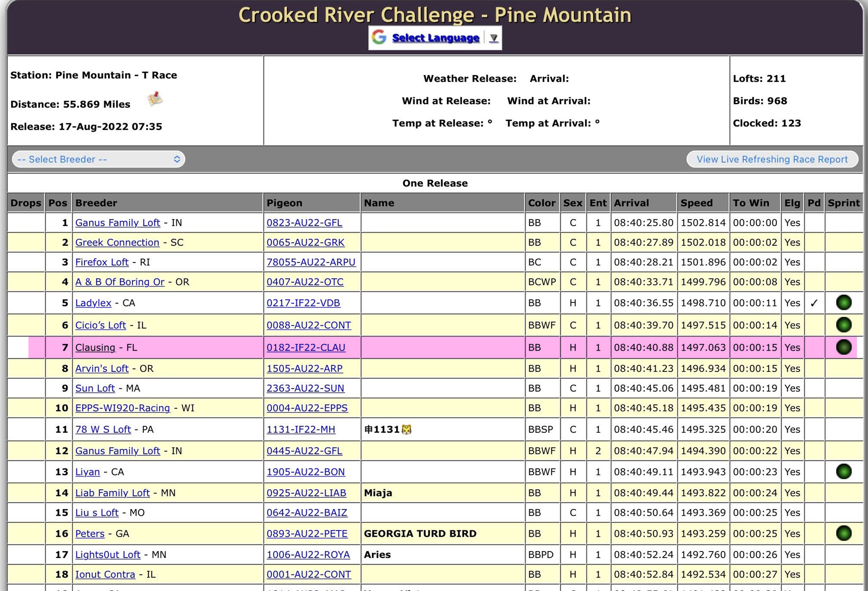The height and width of the screenshot is (591, 868).
Task: Open Arvin's Loft breeder link
Action: point(102,368)
